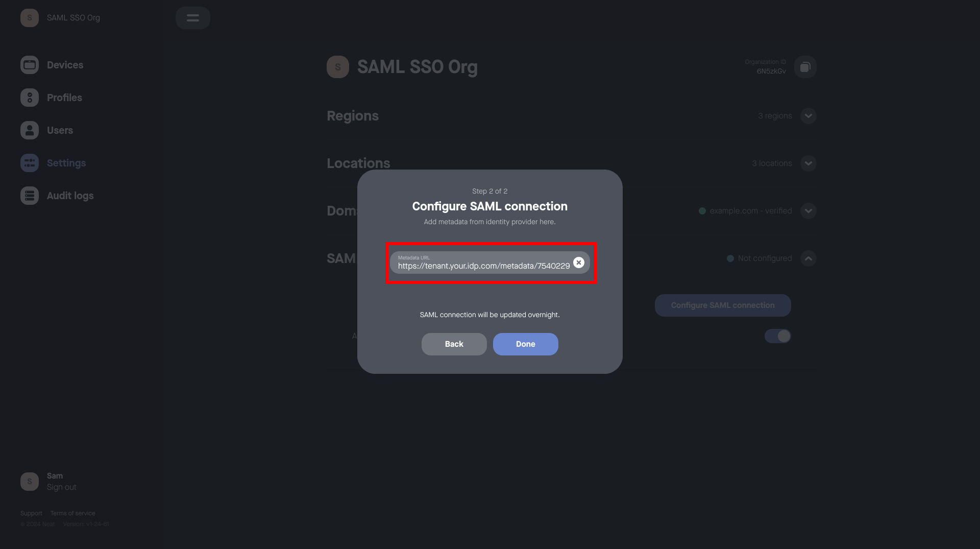The width and height of the screenshot is (980, 549).
Task: Click the Devices sidebar icon
Action: point(30,65)
